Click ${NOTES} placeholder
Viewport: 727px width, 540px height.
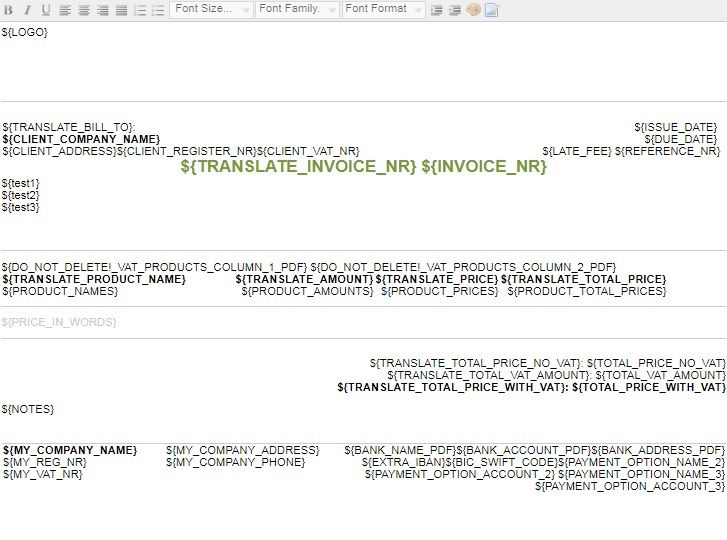point(28,409)
